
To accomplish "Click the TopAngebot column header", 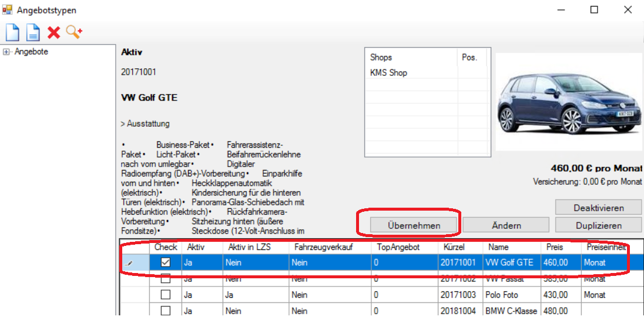I will click(x=404, y=247).
